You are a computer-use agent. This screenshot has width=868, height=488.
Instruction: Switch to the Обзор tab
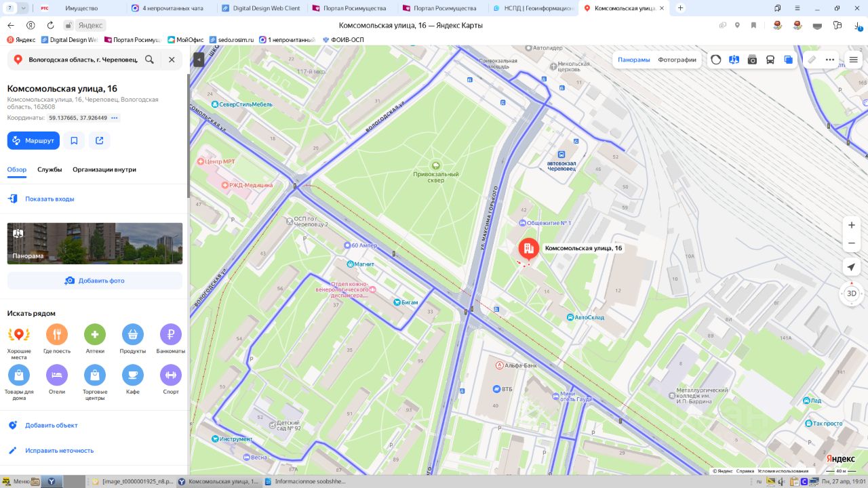[17, 169]
